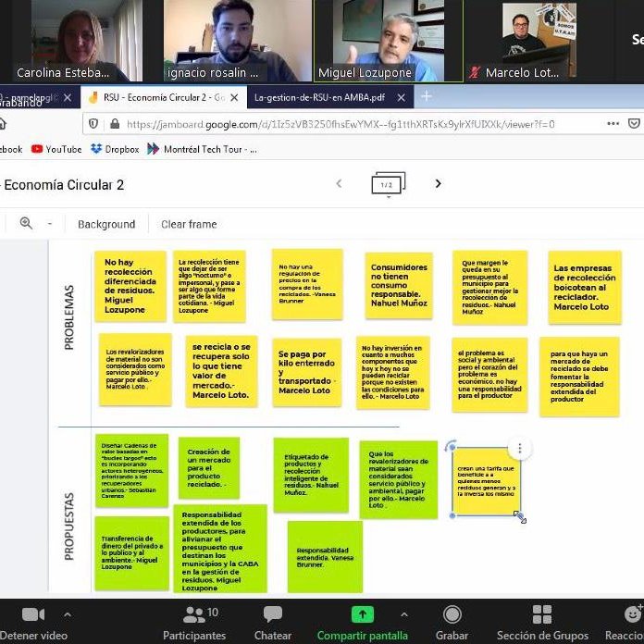
Task: Click Marcelo Lot's muted video tile
Action: (x=539, y=41)
